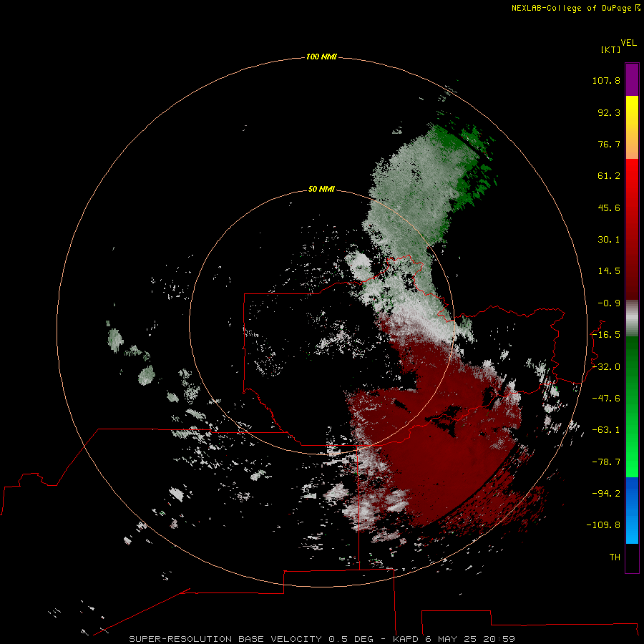The width and height of the screenshot is (644, 644).
Task: Click the 92.3 scale value
Action: click(609, 112)
